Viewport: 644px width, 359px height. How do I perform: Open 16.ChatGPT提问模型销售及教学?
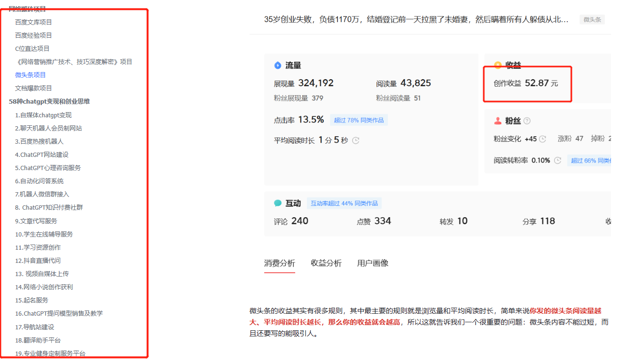(59, 313)
